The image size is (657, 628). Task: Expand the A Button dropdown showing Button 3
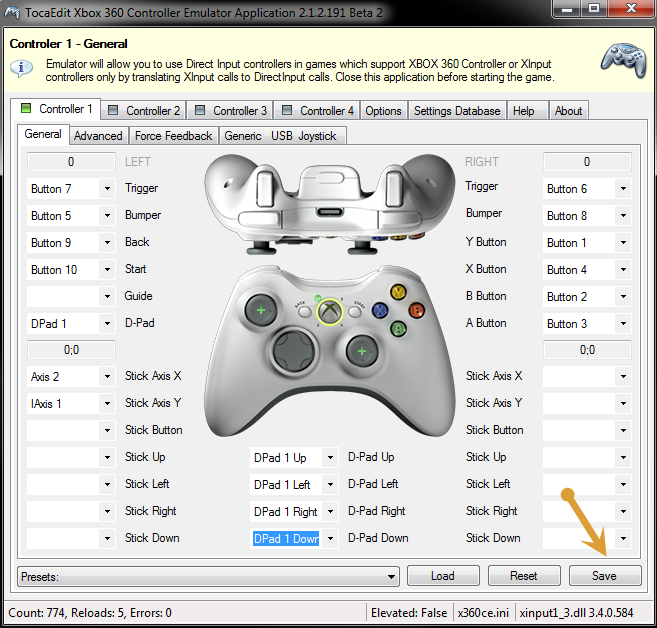coord(623,323)
